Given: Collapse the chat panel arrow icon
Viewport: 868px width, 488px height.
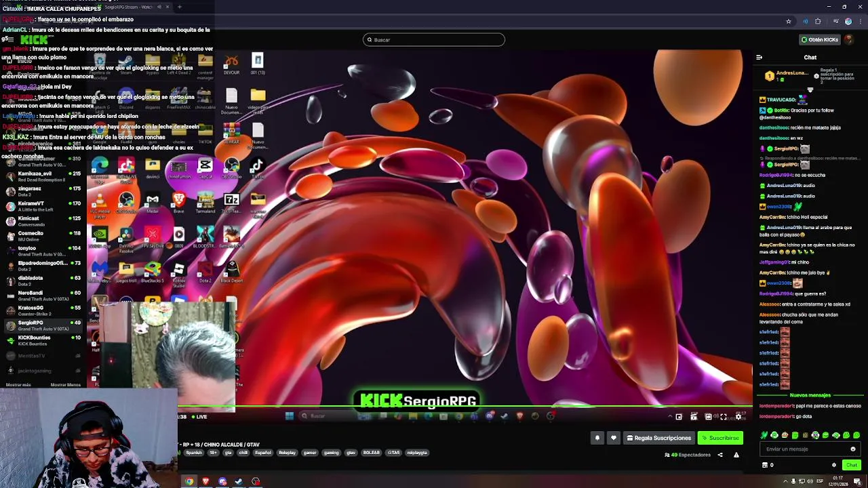Looking at the screenshot, I should pos(759,58).
